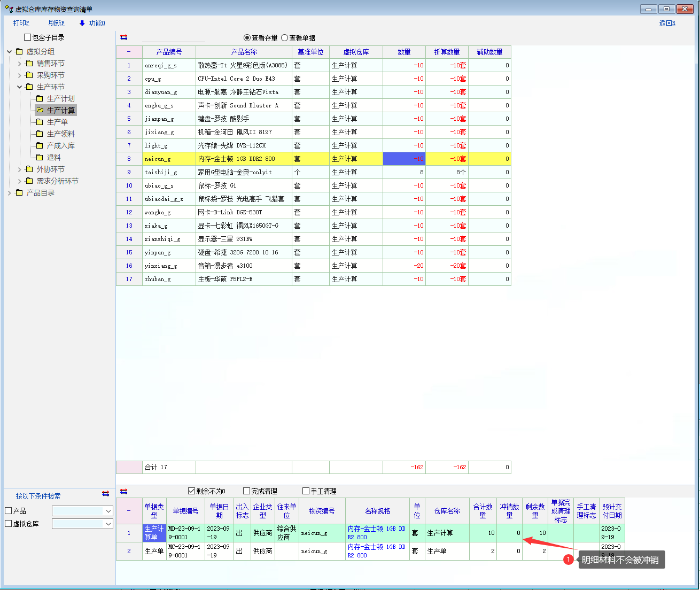Click the 需求分析环节 folder icon

(29, 181)
